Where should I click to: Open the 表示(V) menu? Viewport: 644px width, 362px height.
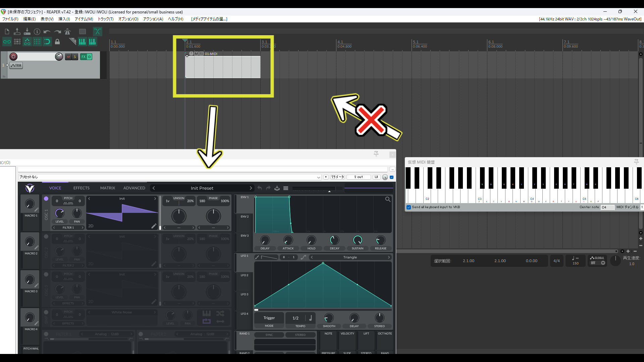(47, 19)
